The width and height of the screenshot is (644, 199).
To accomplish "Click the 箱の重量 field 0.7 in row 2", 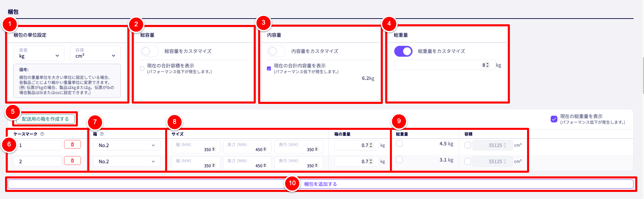I will click(357, 161).
